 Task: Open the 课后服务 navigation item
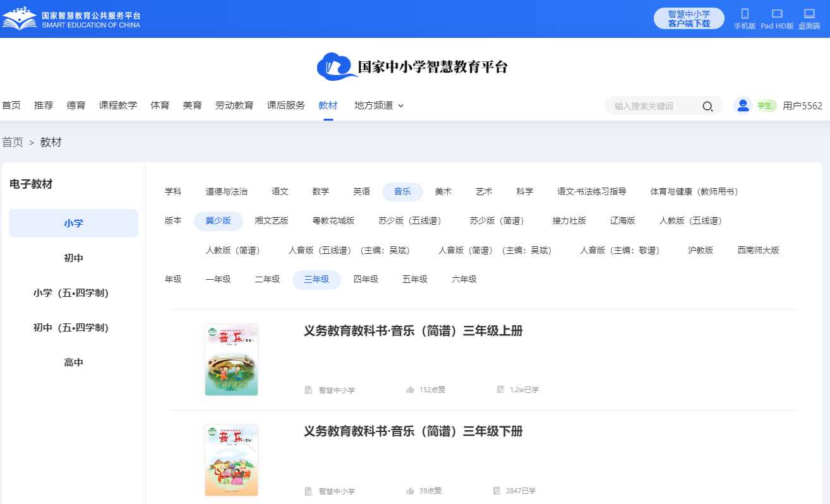(286, 105)
